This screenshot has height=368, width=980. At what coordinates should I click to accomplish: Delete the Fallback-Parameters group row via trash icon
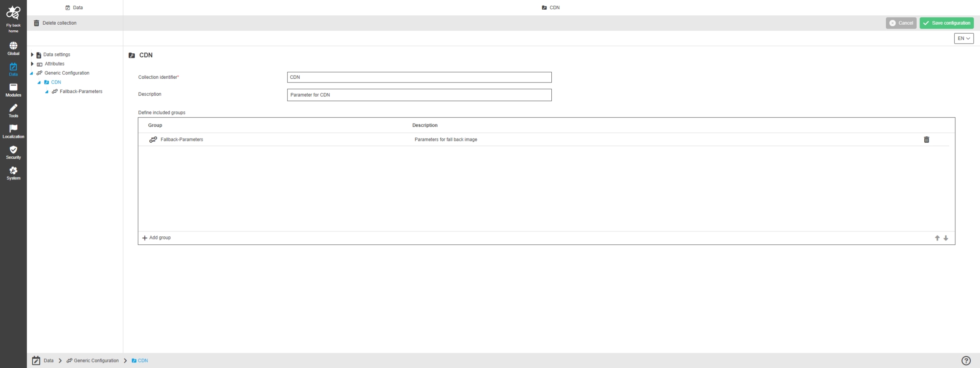[926, 139]
